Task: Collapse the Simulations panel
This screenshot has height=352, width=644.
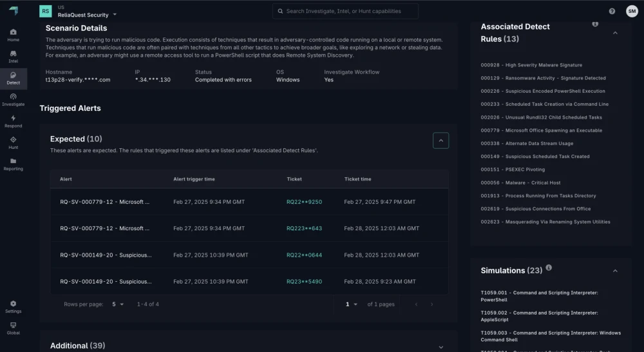Action: point(615,271)
